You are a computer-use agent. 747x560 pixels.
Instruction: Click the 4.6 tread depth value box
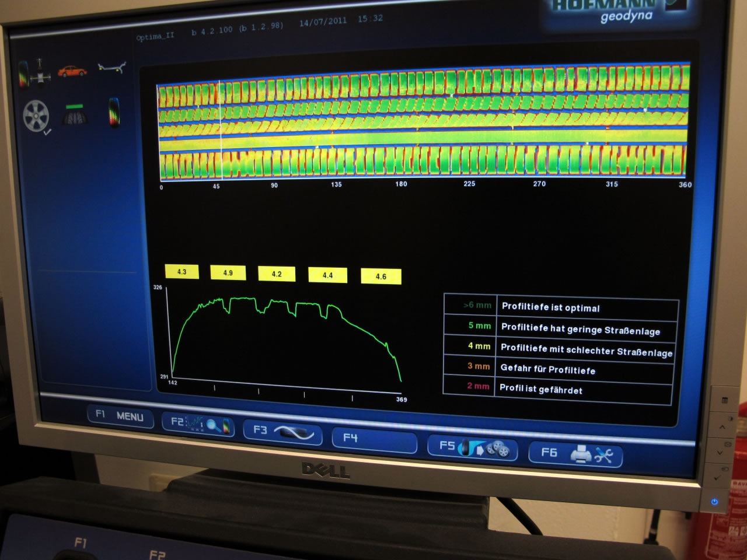[x=381, y=276]
